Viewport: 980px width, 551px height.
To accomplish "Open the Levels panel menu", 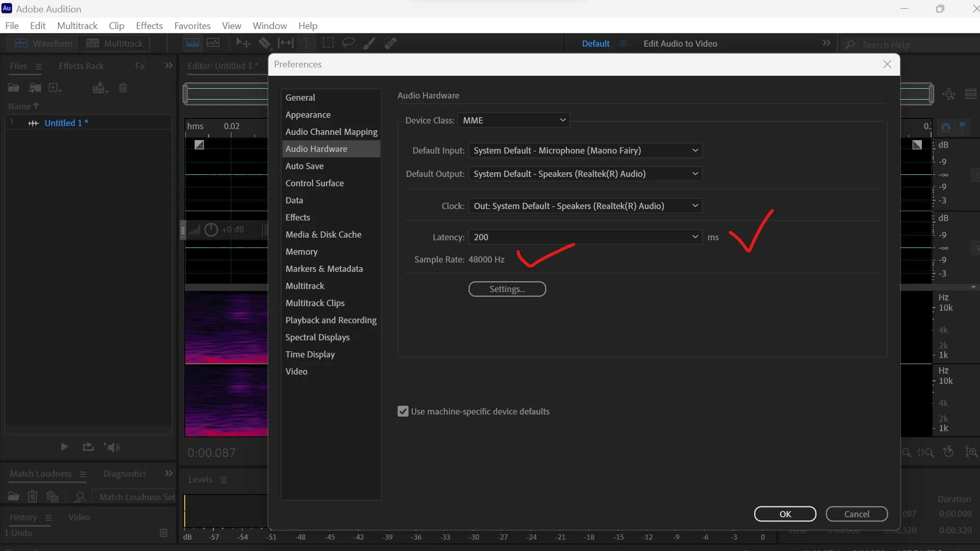I will click(x=224, y=480).
